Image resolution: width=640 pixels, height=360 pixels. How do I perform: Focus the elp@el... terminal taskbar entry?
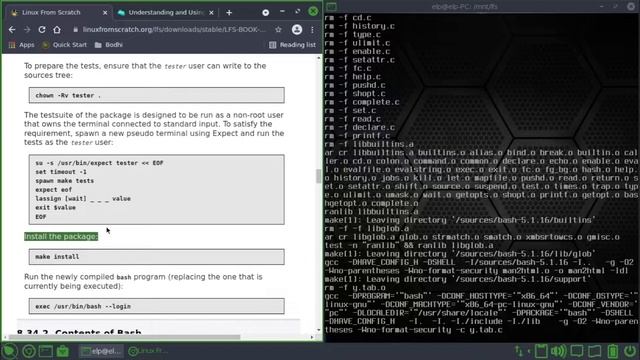(x=101, y=351)
